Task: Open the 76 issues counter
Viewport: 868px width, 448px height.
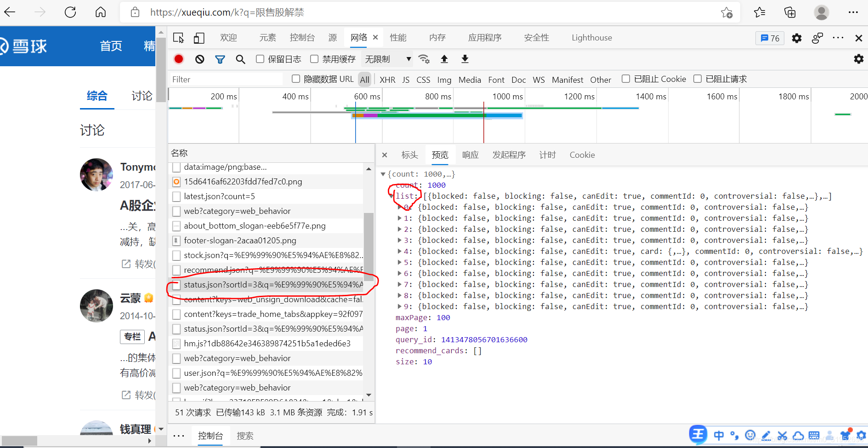Action: tap(770, 38)
